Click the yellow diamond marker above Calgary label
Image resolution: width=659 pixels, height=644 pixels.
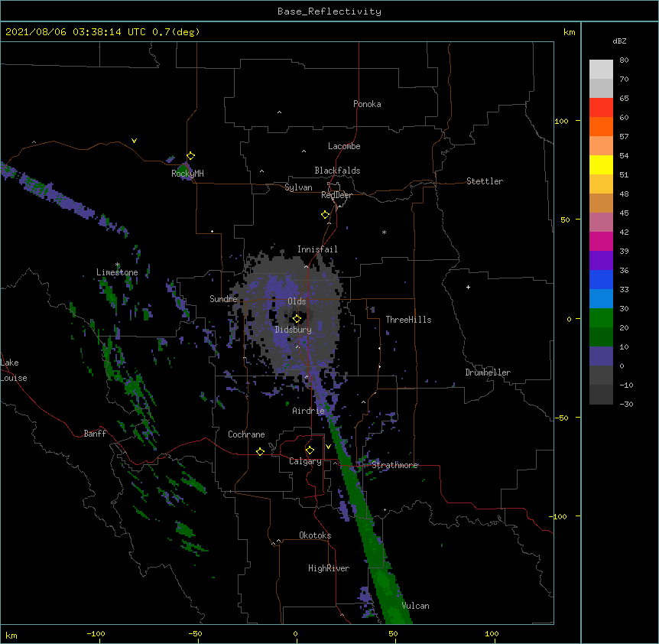pos(310,450)
